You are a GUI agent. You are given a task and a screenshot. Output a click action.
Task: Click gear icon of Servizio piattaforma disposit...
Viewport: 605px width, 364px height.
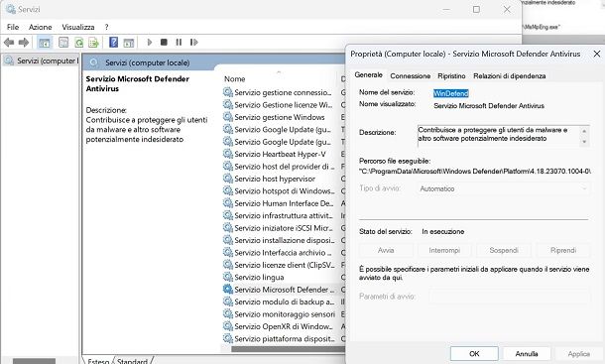pos(228,339)
